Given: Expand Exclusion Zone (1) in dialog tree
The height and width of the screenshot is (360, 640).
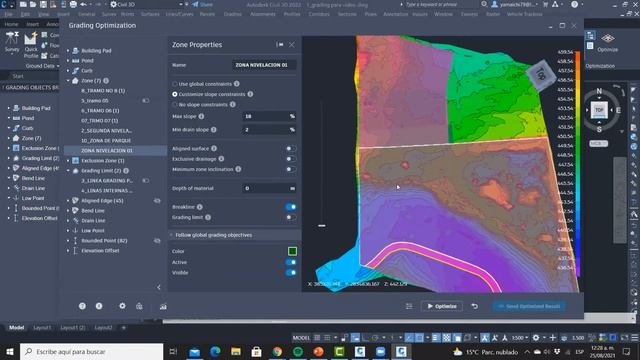Looking at the screenshot, I should pyautogui.click(x=68, y=161).
